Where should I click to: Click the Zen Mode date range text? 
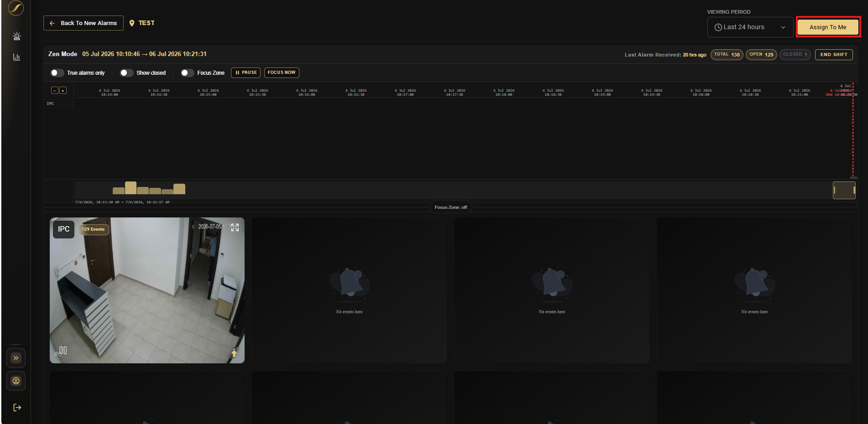click(144, 54)
